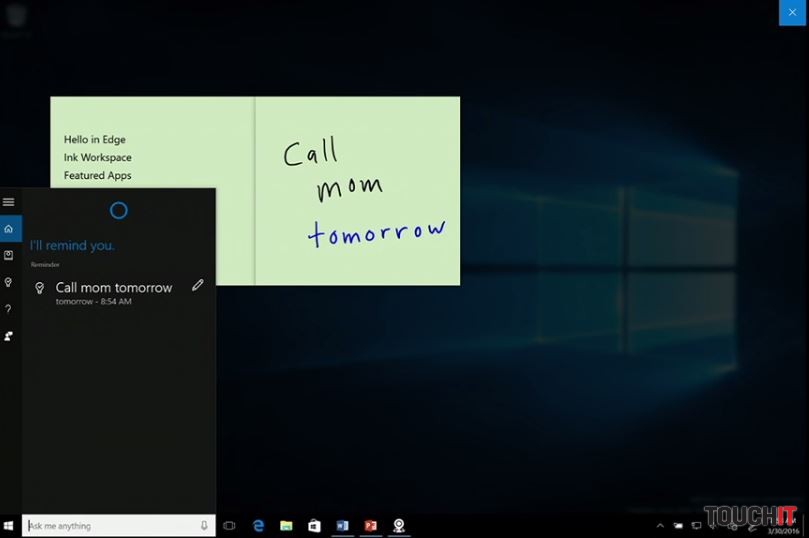Go to Cortana Home in the sidebar

(x=9, y=229)
